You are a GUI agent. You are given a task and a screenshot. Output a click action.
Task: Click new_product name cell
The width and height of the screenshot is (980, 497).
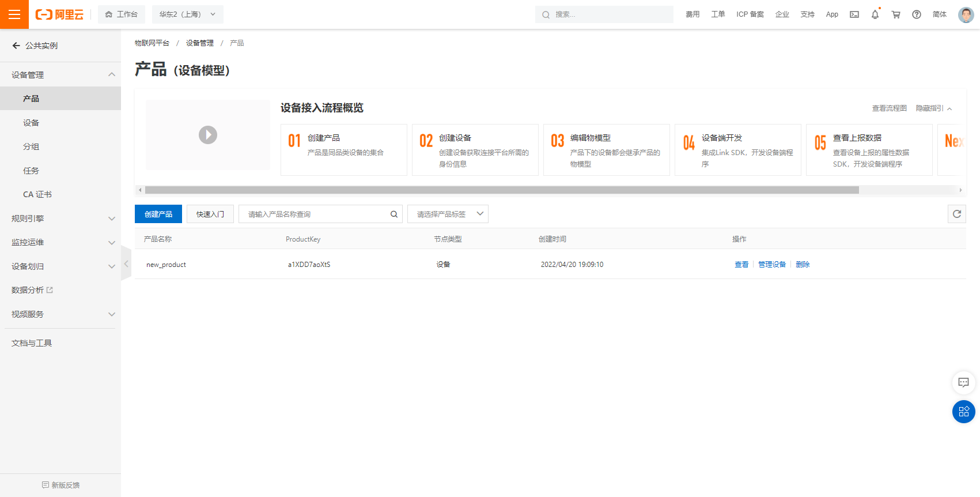click(x=166, y=265)
